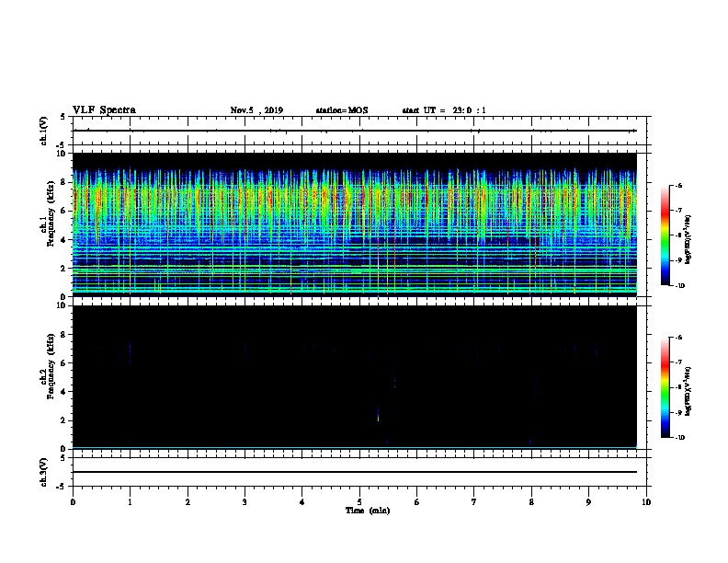
Task: Click the "Time (min)" x-axis label
Action: 368,511
